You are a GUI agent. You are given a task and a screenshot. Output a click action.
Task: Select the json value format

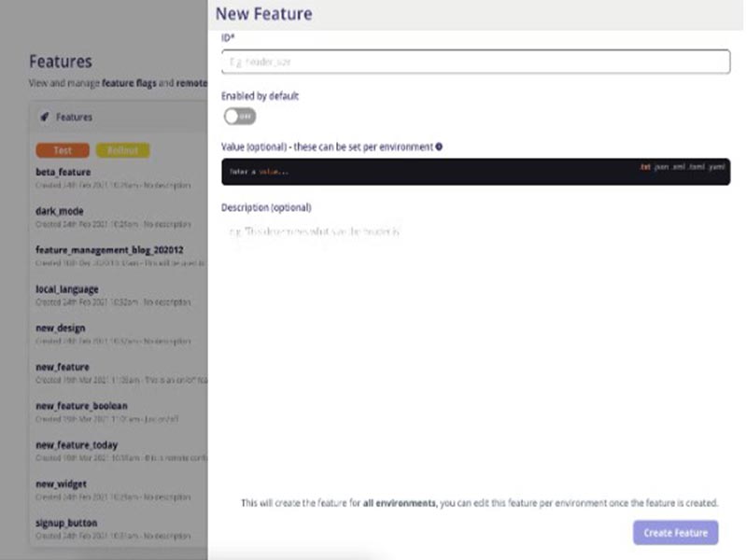[x=661, y=166]
